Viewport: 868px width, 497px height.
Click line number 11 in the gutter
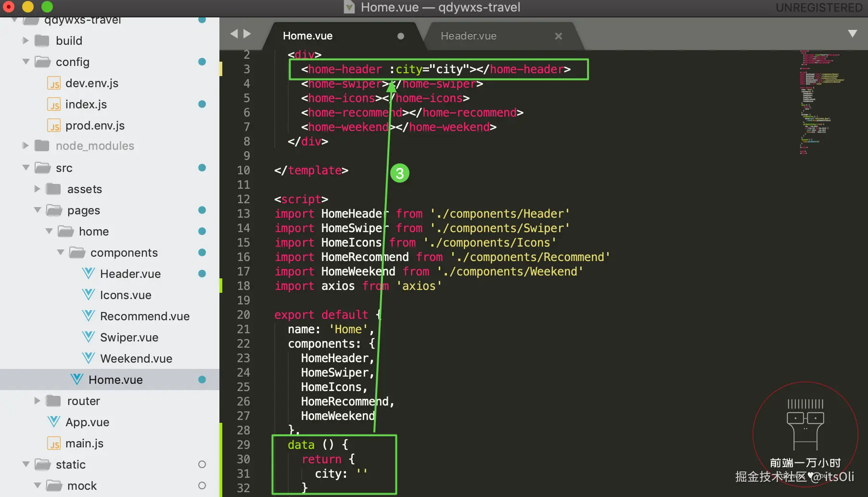[x=243, y=185]
